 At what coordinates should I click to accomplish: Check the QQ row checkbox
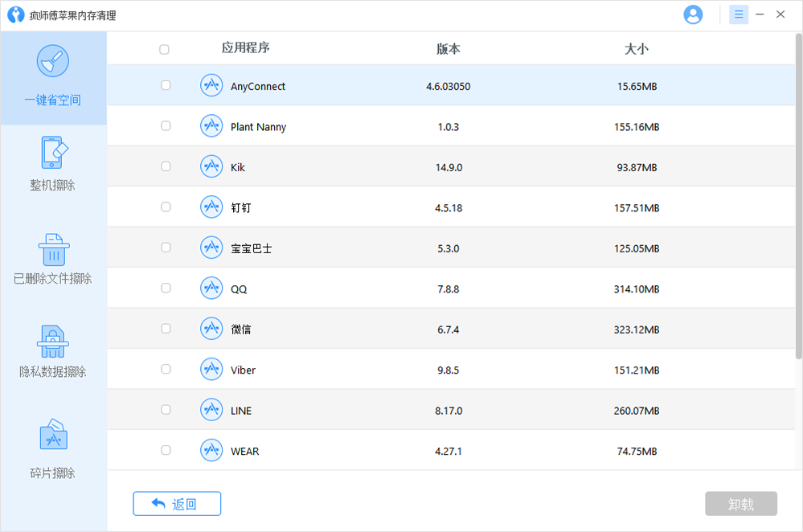[166, 288]
